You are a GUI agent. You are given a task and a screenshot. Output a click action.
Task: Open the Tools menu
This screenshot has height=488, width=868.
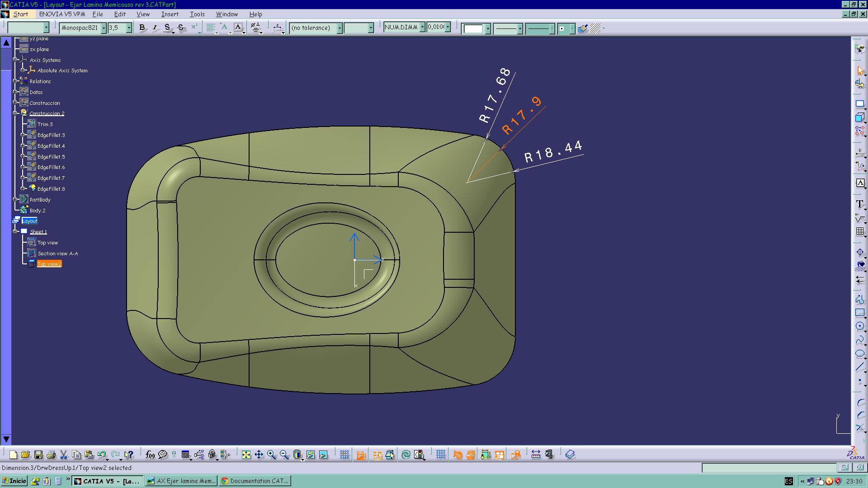[197, 14]
